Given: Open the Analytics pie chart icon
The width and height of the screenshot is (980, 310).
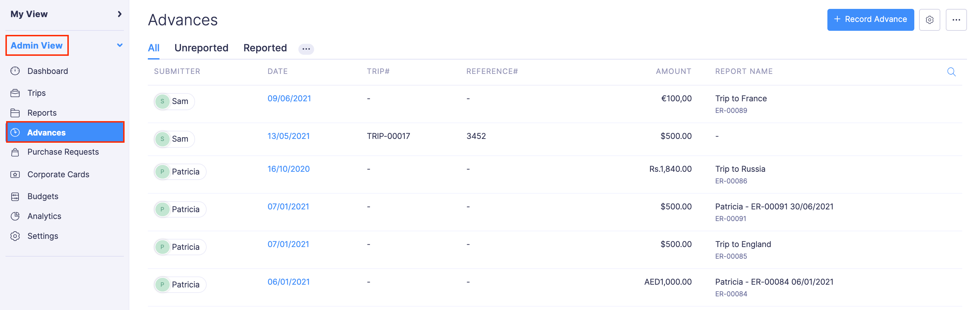Looking at the screenshot, I should [15, 217].
